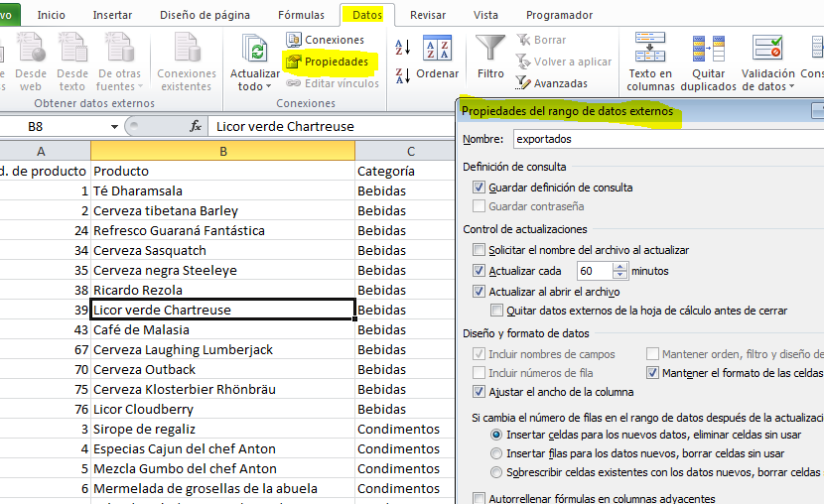824x504 pixels.
Task: Open Propiedades of the data range
Action: point(327,62)
